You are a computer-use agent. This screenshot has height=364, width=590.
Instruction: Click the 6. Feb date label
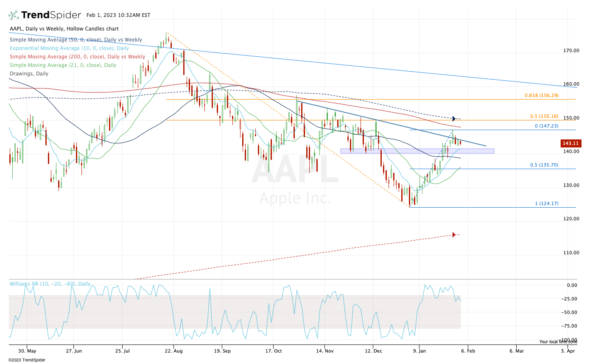(468, 351)
